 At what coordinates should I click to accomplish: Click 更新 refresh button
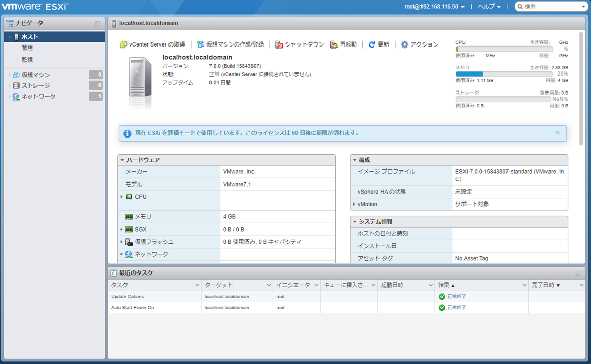click(379, 44)
